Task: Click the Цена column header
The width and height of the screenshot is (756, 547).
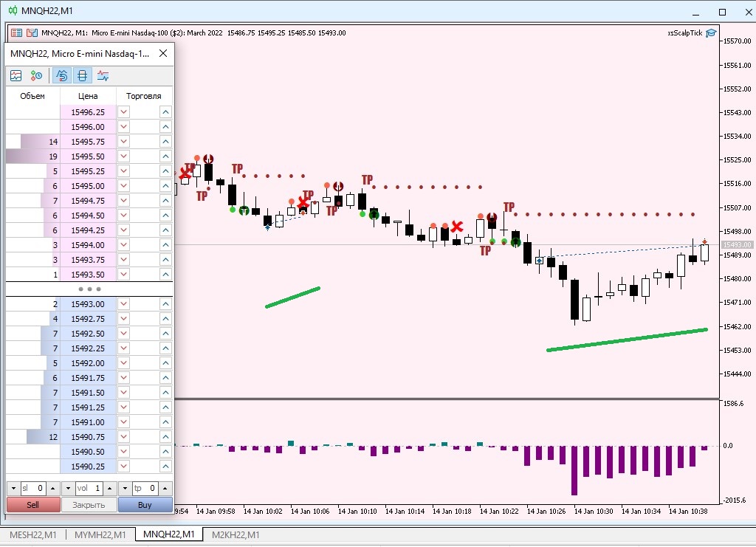Action: 88,96
